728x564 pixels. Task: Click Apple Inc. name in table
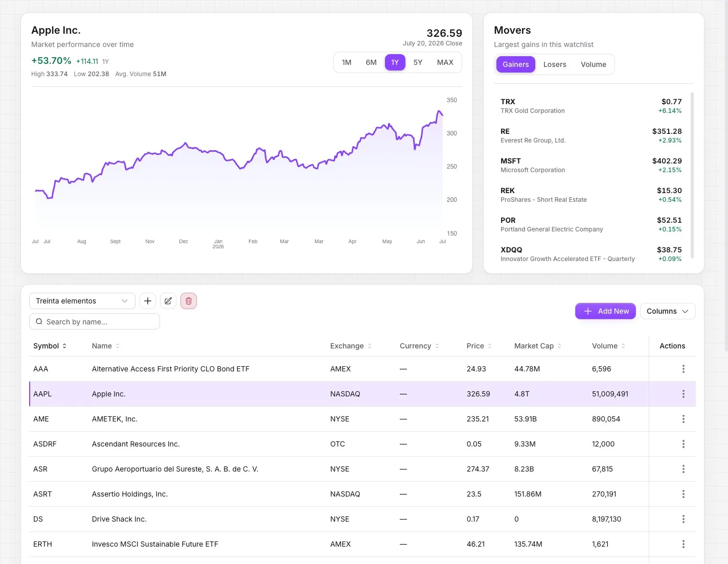[109, 394]
